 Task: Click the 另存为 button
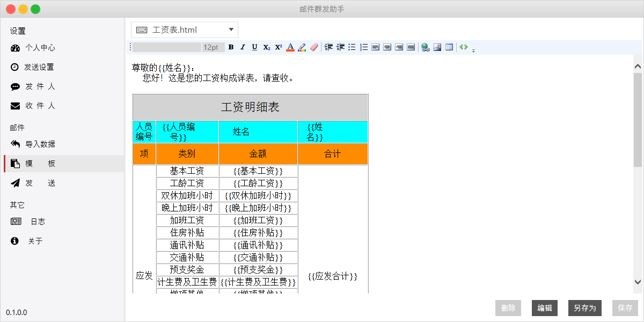pyautogui.click(x=585, y=308)
